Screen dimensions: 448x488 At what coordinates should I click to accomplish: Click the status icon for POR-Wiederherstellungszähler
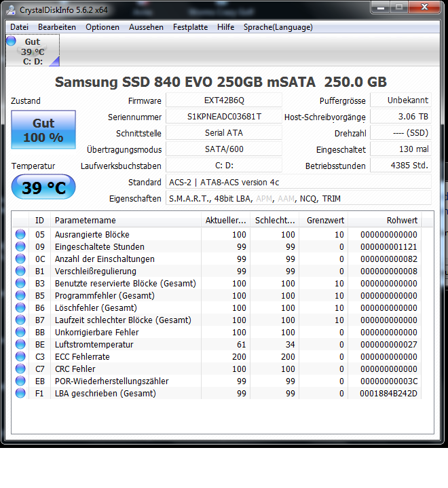tap(20, 381)
